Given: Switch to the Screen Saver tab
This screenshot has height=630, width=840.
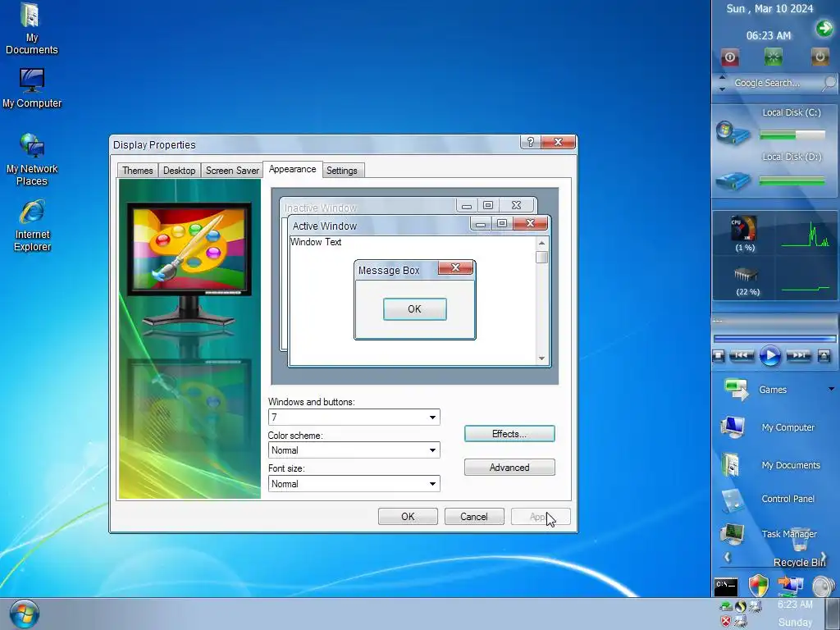Looking at the screenshot, I should pos(232,171).
